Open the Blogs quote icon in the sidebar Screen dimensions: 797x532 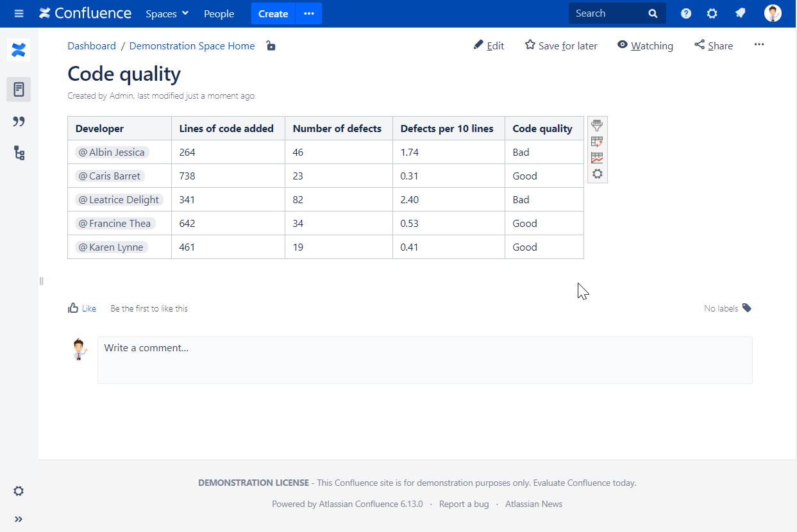[x=18, y=121]
